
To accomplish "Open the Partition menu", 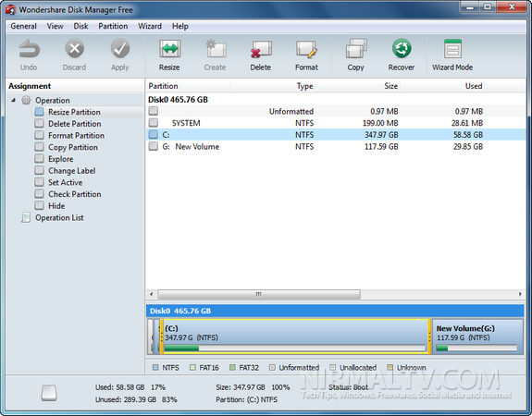I will click(x=113, y=26).
